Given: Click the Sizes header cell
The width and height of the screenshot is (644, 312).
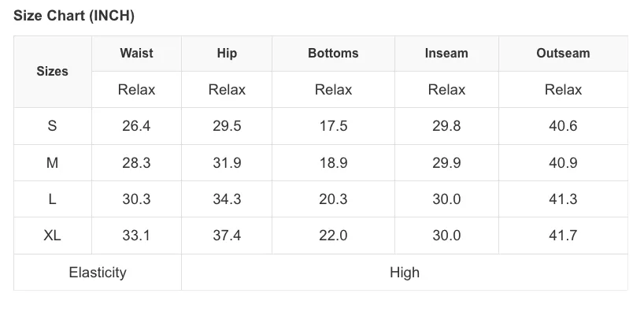Looking at the screenshot, I should pos(52,71).
